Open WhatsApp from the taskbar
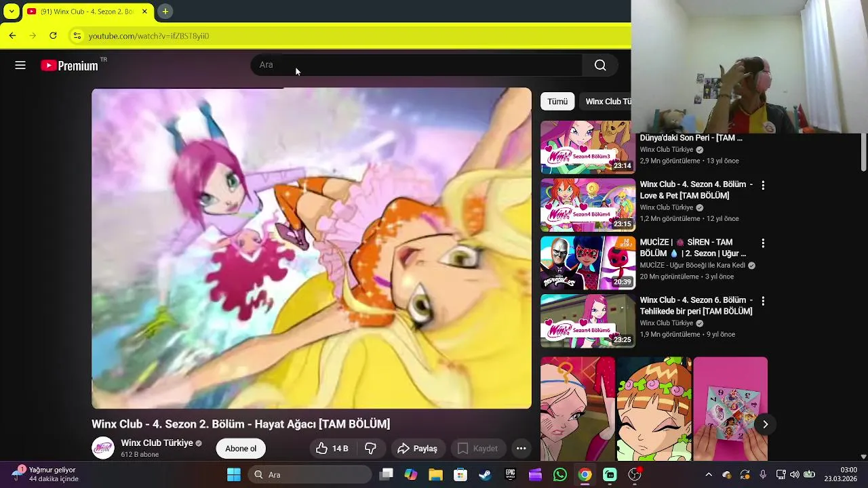This screenshot has height=488, width=868. coord(559,474)
